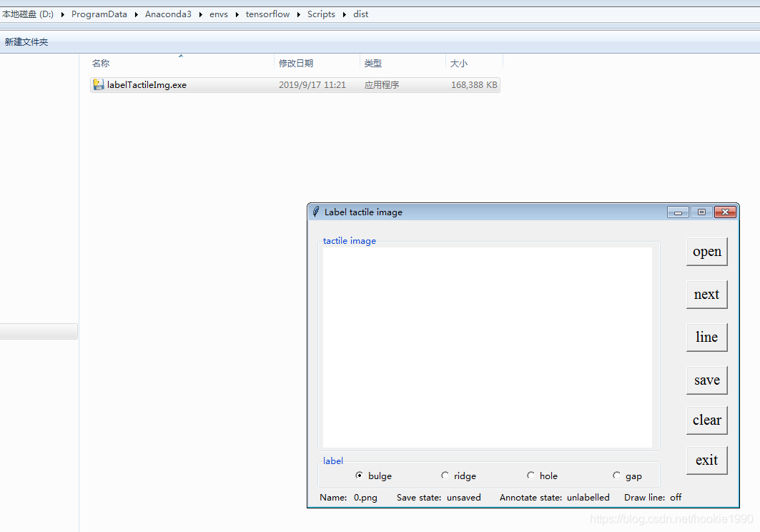Viewport: 760px width, 532px height.
Task: Click the labelTactileImg.exe file name
Action: click(x=147, y=85)
